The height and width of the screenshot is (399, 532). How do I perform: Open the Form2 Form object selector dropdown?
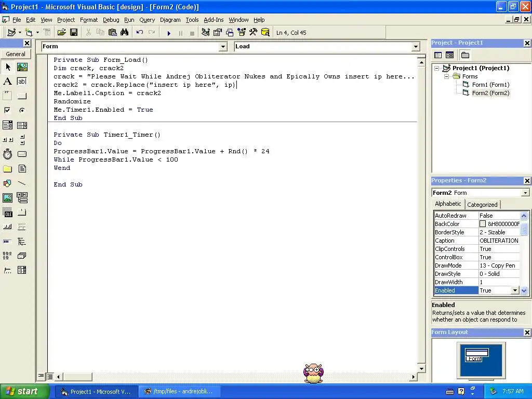click(x=526, y=193)
